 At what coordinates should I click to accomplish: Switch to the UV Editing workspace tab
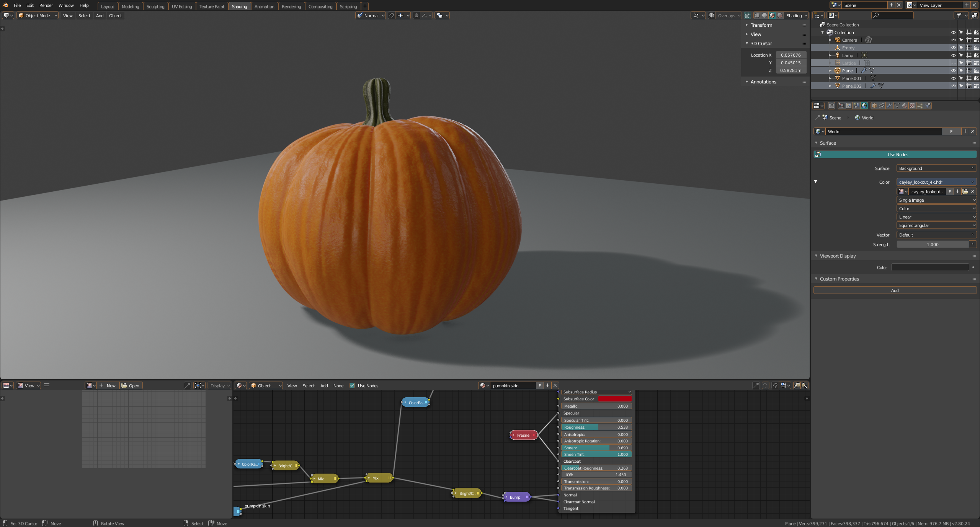pyautogui.click(x=182, y=7)
